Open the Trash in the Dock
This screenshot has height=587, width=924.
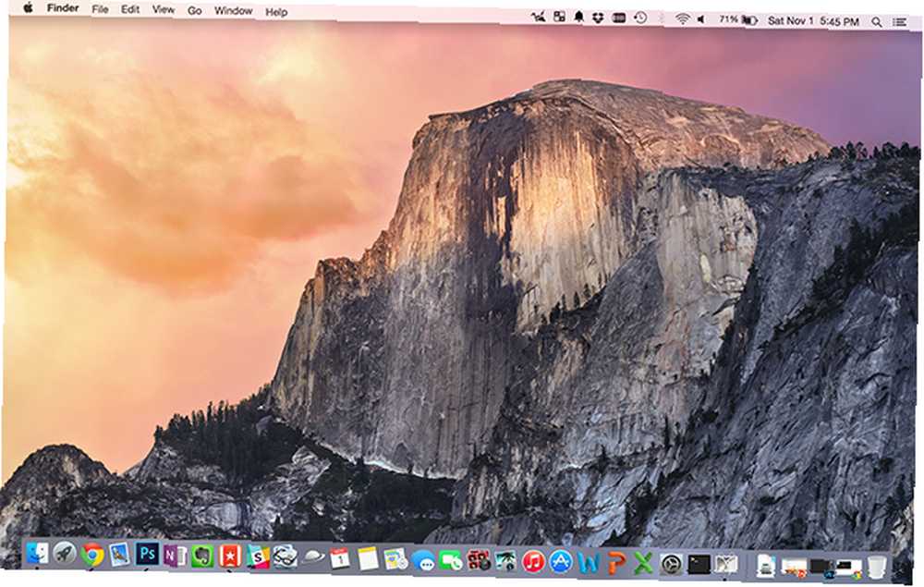coord(876,569)
